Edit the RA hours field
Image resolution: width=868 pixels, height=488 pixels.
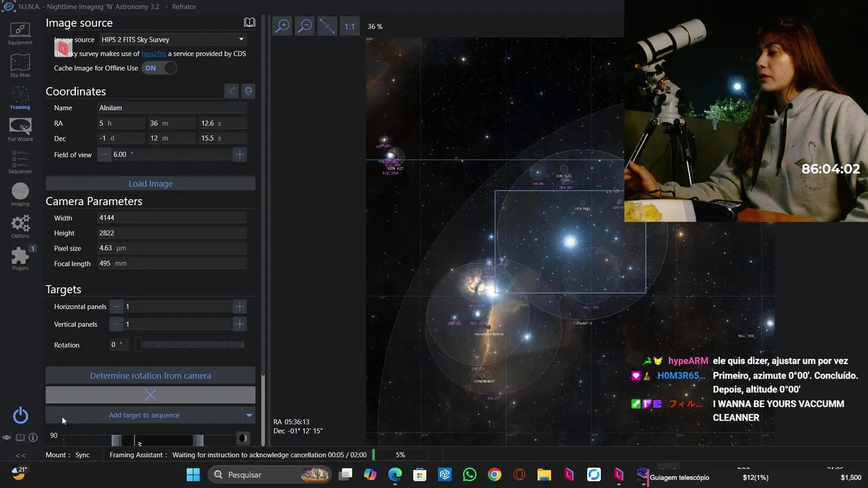pos(121,123)
